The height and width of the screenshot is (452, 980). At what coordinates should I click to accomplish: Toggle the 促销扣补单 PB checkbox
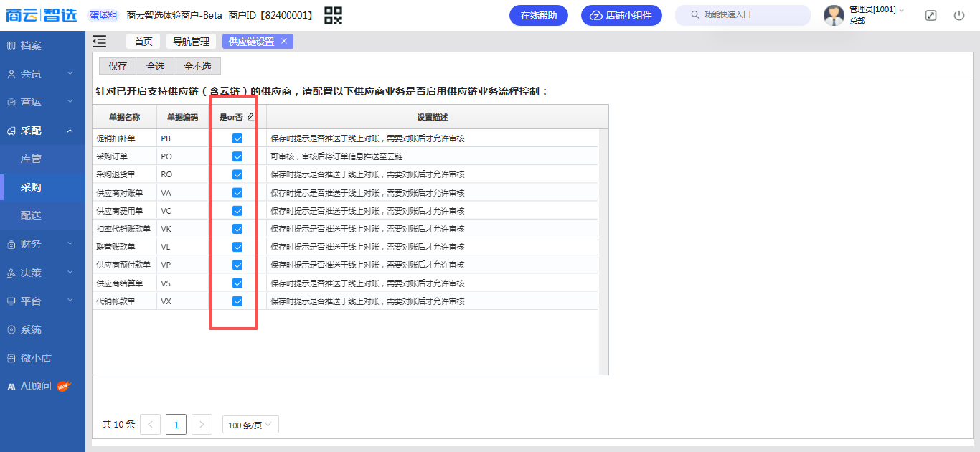click(237, 138)
